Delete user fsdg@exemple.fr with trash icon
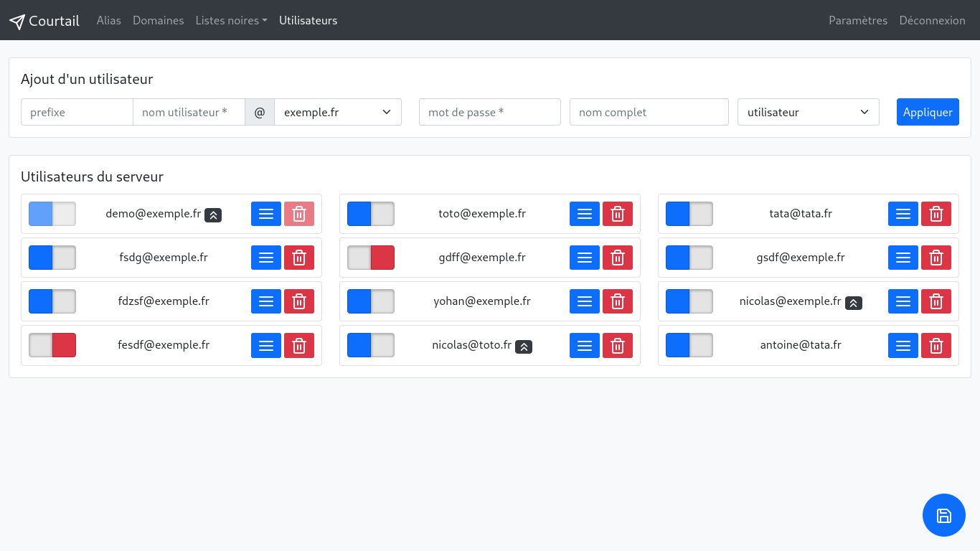Screen dimensions: 980x551 [x=299, y=258]
